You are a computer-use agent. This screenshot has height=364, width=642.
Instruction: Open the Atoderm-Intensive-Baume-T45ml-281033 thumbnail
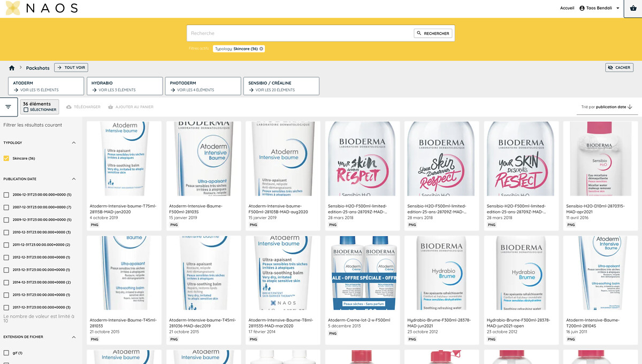pyautogui.click(x=124, y=273)
